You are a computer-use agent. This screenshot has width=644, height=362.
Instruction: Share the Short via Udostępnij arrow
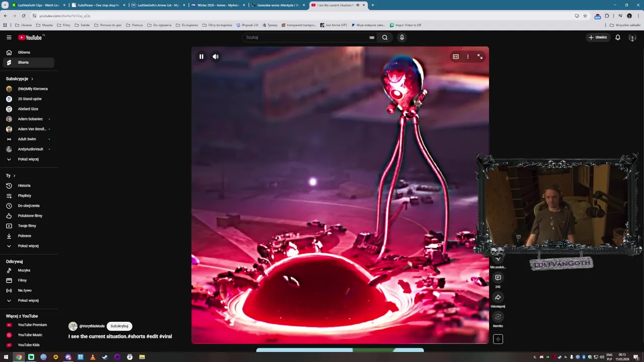click(x=498, y=297)
